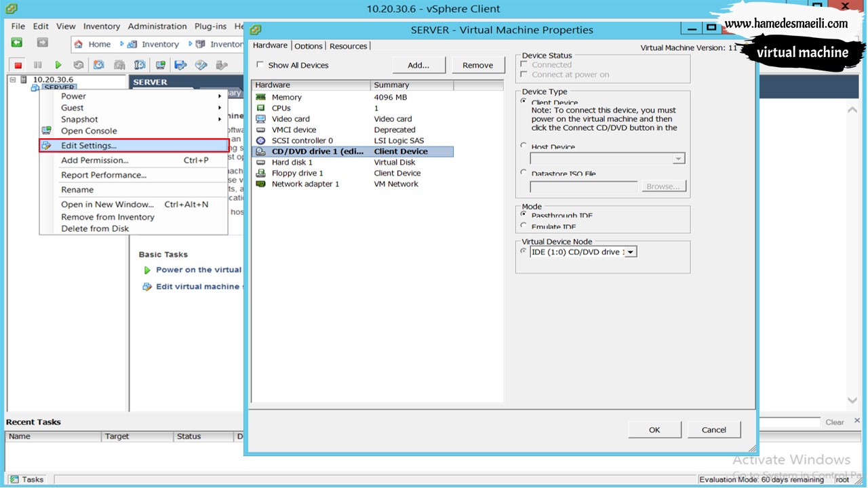
Task: Open Snapshot Manager from toolbar icon
Action: tap(140, 65)
